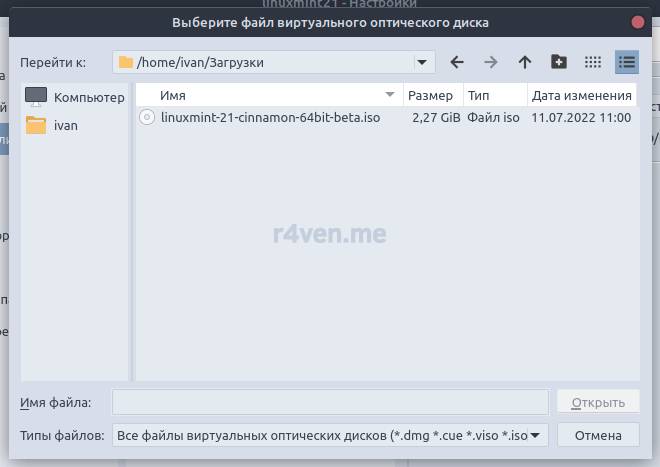The height and width of the screenshot is (467, 660).
Task: Sort by Дата изменения column header
Action: pyautogui.click(x=581, y=95)
